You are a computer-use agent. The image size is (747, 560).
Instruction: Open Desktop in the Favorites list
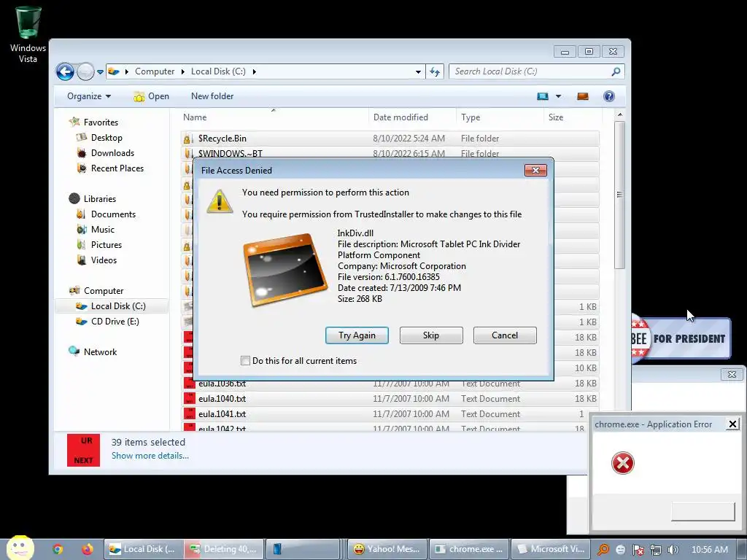107,138
